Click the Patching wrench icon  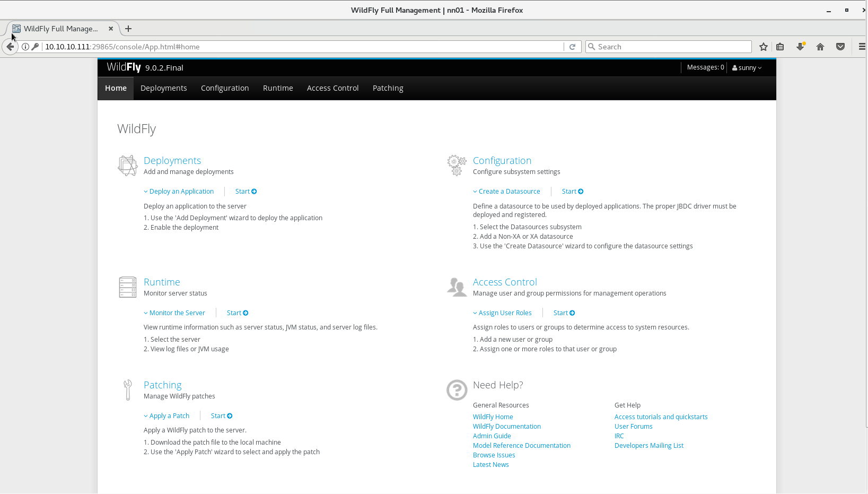128,390
